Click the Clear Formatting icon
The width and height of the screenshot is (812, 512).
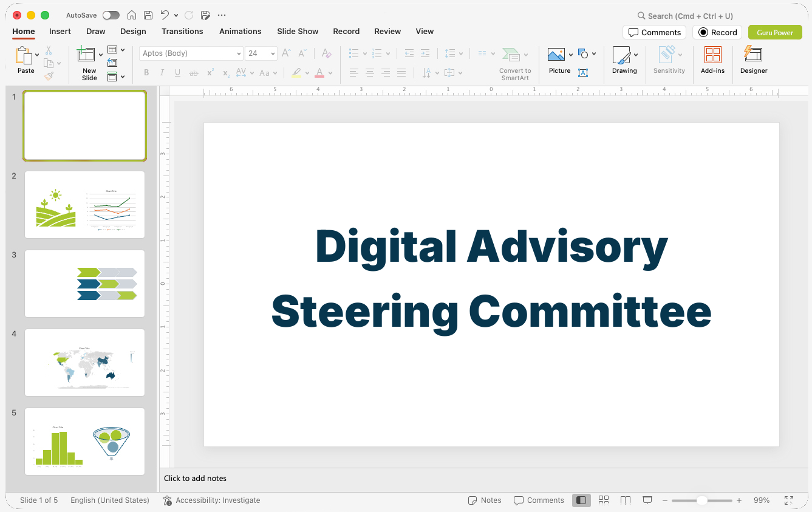tap(326, 53)
